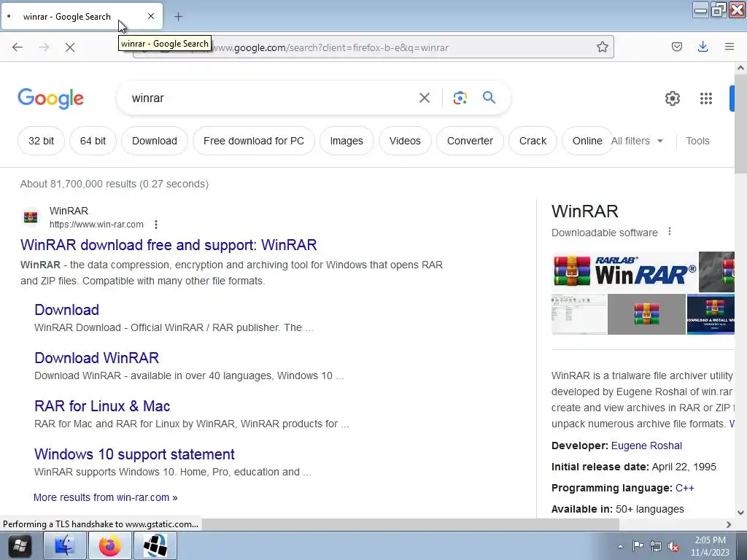Open the gray WinRAR books icon thumbnail
This screenshot has width=747, height=560.
tap(646, 314)
